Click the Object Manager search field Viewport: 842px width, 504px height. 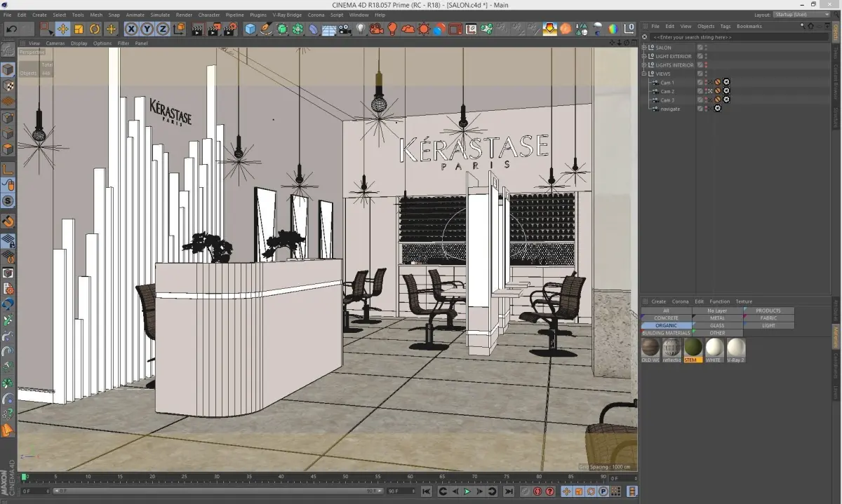tap(740, 36)
